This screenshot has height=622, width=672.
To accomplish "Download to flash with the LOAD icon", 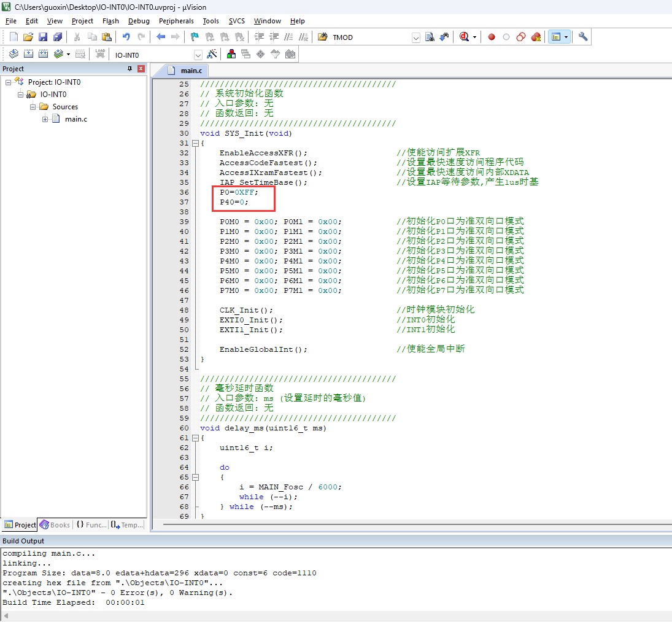I will pyautogui.click(x=100, y=54).
